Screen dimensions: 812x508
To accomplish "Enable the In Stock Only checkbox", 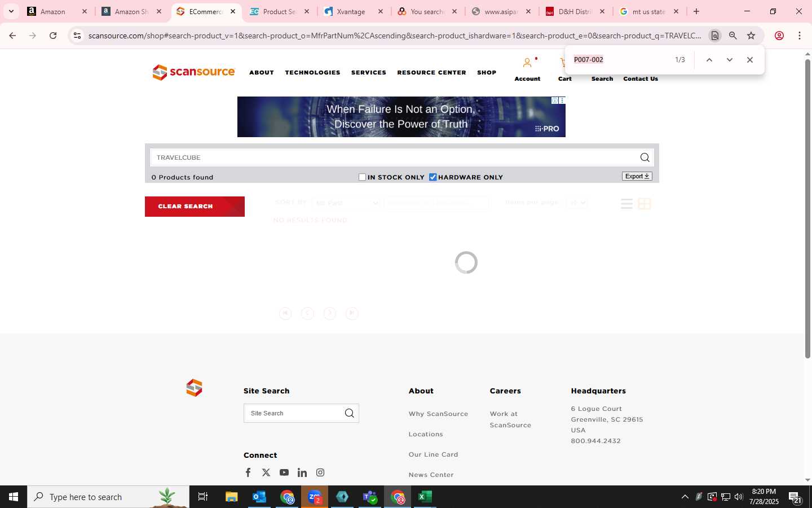I will (363, 177).
